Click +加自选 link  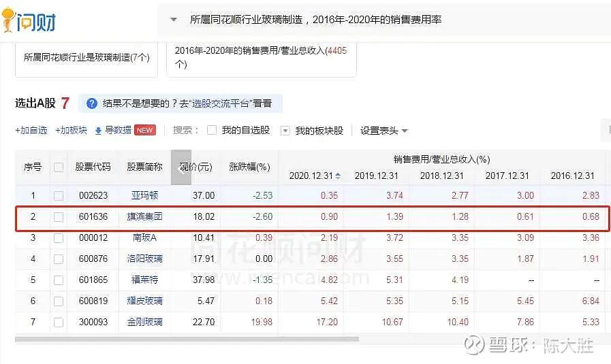coord(31,131)
